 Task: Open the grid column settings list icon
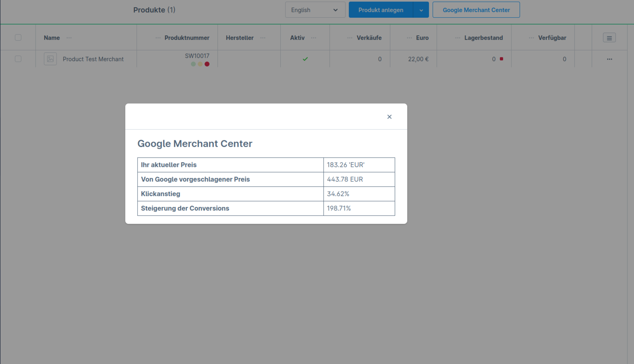click(x=609, y=38)
